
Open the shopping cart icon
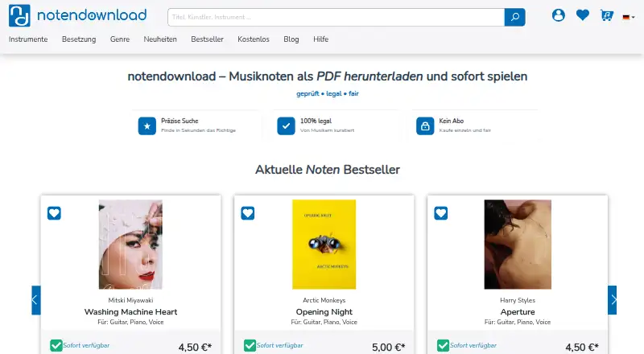606,15
